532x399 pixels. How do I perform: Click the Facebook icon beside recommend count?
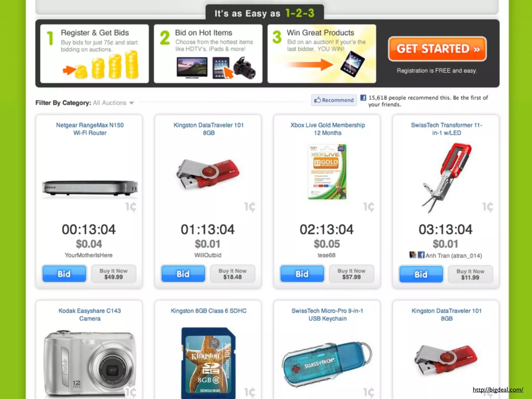click(363, 98)
